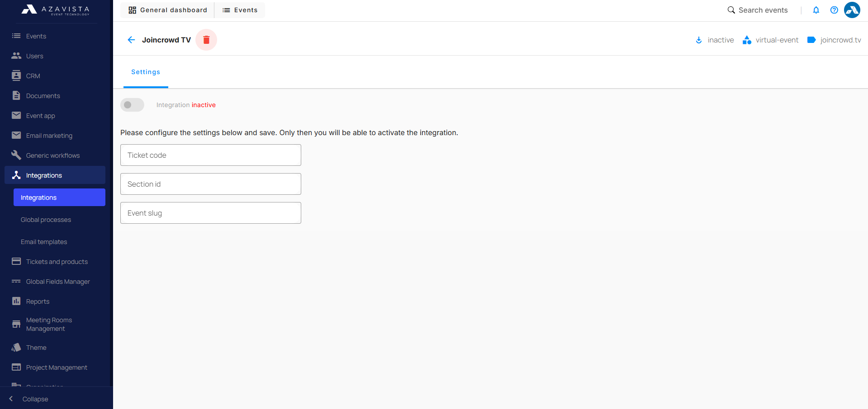This screenshot has height=409, width=868.
Task: Click the 'virtual-event' label
Action: [777, 40]
